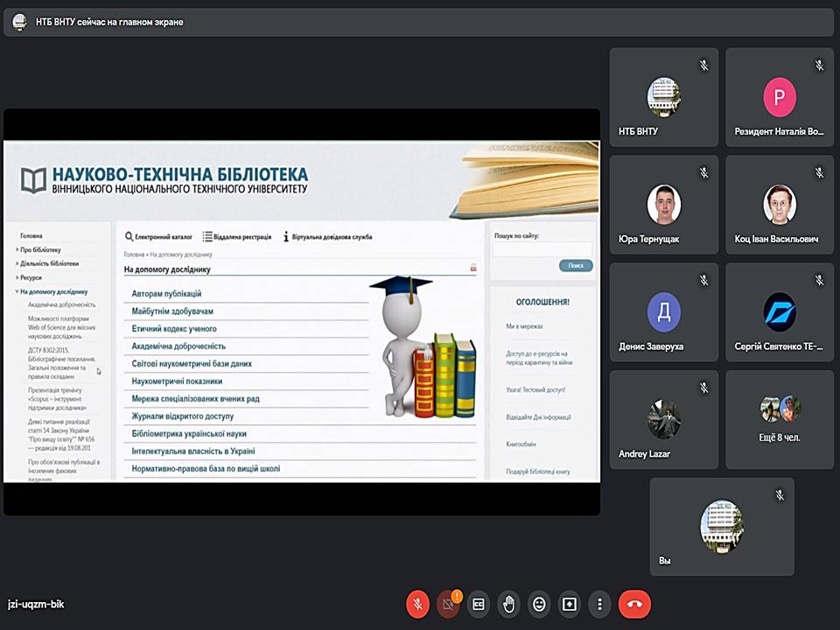Viewport: 840px width, 630px height.
Task: Hang up with the red leave-call button
Action: pos(634,605)
